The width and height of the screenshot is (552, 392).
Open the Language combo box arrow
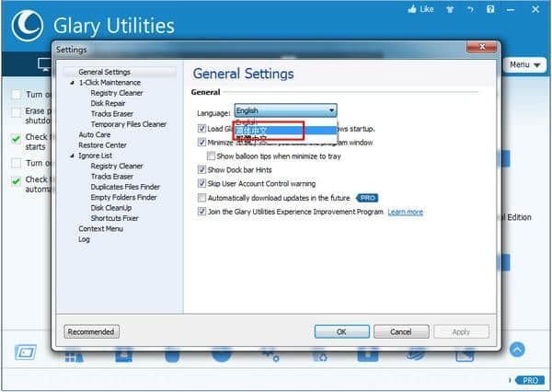[330, 111]
